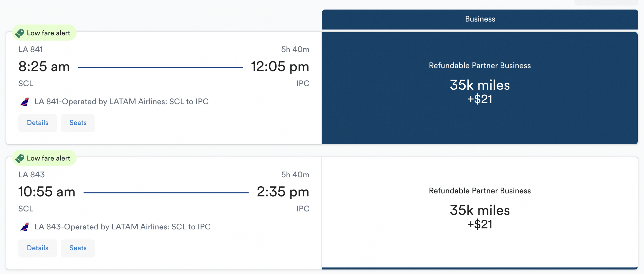Click the LATAM airline logo for LA 841
Viewport: 644px width, 274px height.
tap(24, 102)
